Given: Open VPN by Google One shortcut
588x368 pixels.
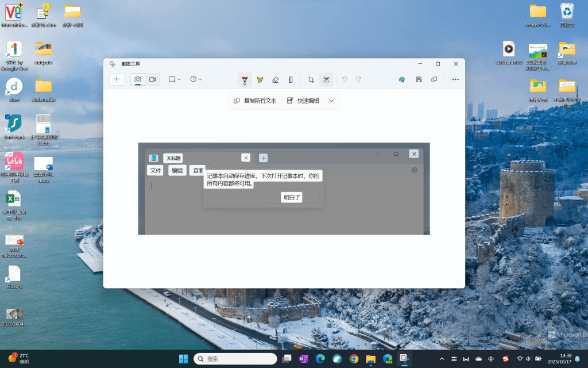Looking at the screenshot, I should click(x=14, y=56).
